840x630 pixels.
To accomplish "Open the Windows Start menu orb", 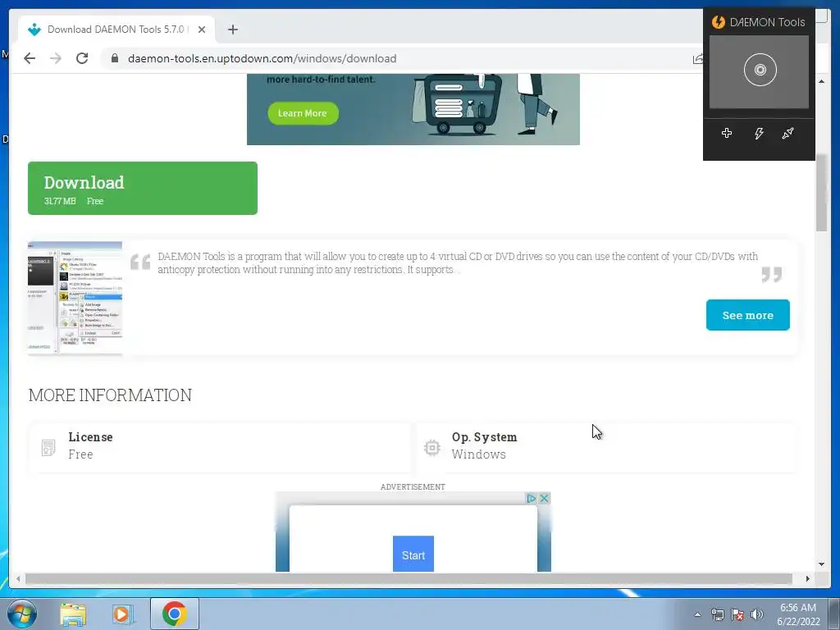I will point(22,614).
